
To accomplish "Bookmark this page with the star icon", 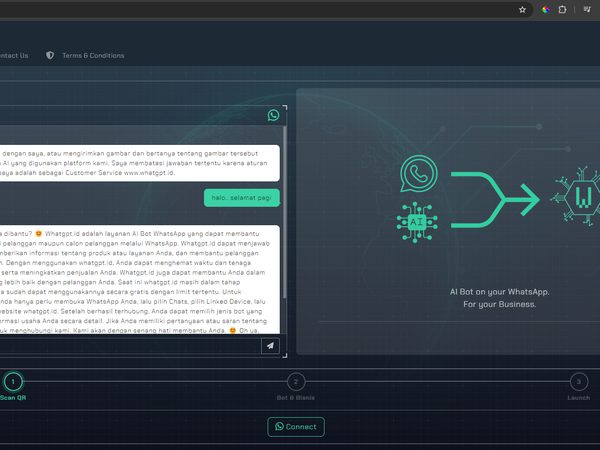I will (522, 10).
